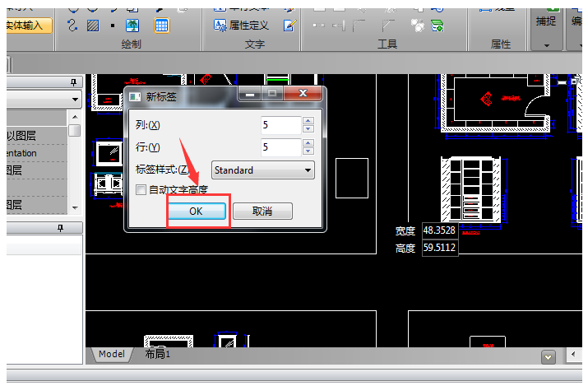
Task: Increase the 列 value with the up arrow
Action: click(308, 121)
